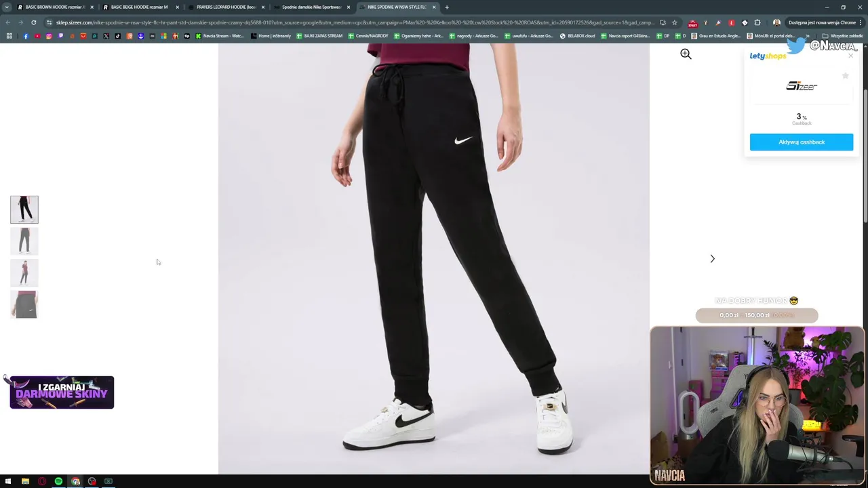Open Opera GX from taskbar
Viewport: 868px width, 488px height.
[x=42, y=481]
